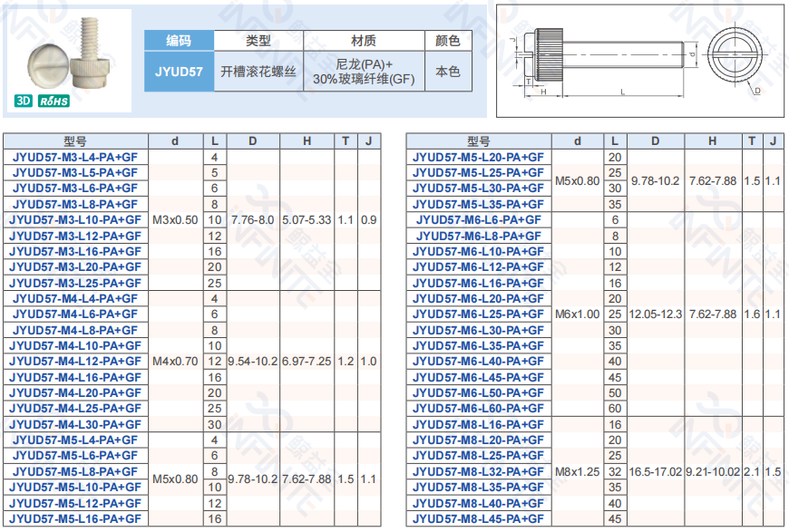Select the M8x1.25 thread size cell
This screenshot has height=532, width=789.
[578, 471]
